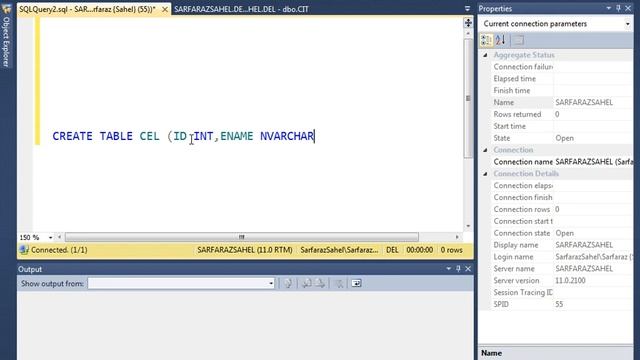Screen dimensions: 640x360
Task: Select the Login name property row
Action: click(562, 257)
